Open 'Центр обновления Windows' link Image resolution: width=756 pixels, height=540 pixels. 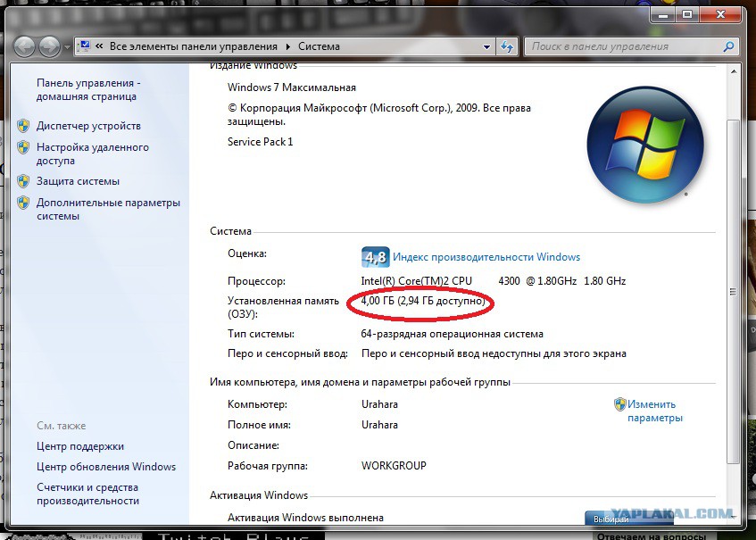click(106, 467)
